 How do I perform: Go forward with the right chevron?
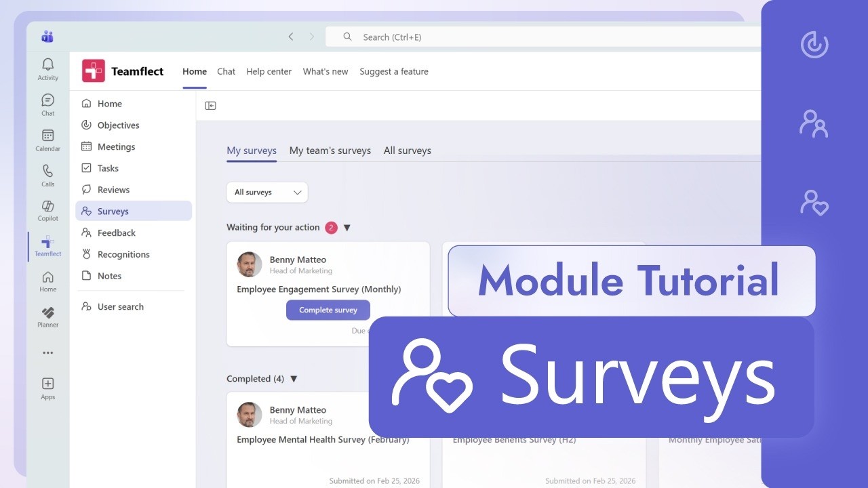312,37
